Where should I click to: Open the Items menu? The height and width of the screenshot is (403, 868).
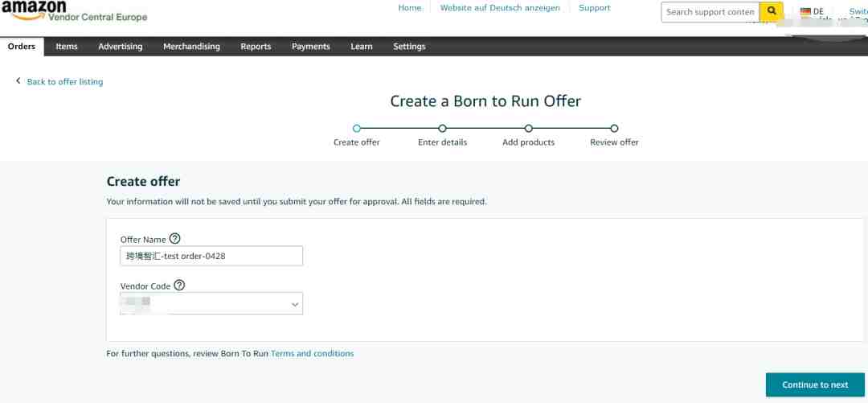coord(67,47)
